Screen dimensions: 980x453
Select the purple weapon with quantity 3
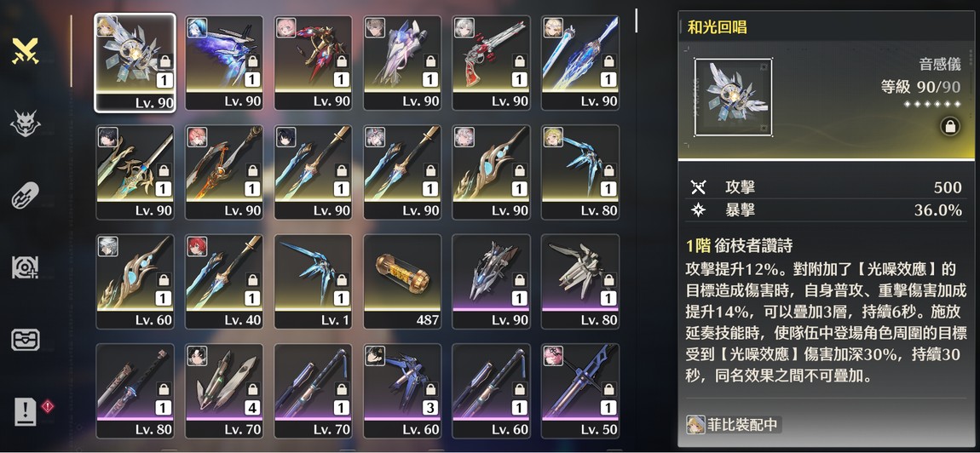pos(402,391)
